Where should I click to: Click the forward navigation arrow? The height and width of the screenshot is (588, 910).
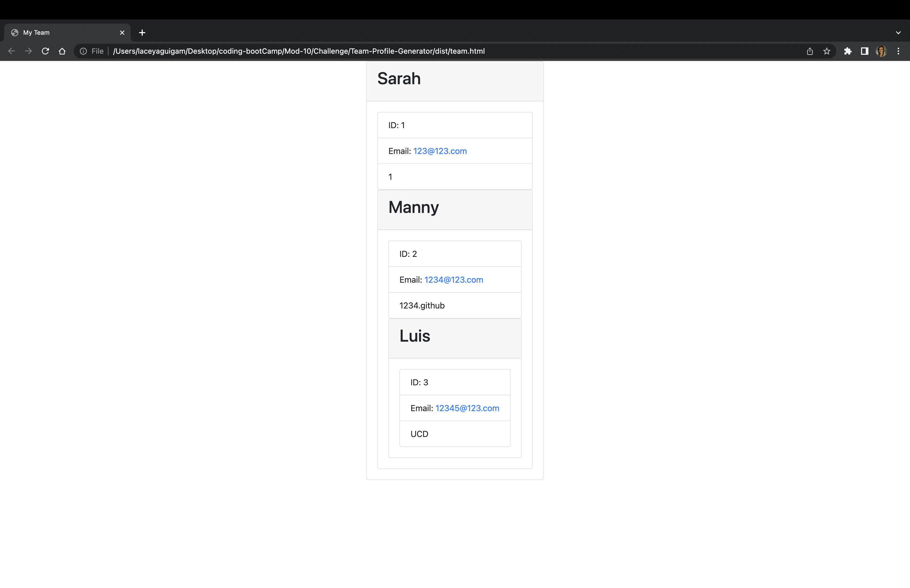28,51
